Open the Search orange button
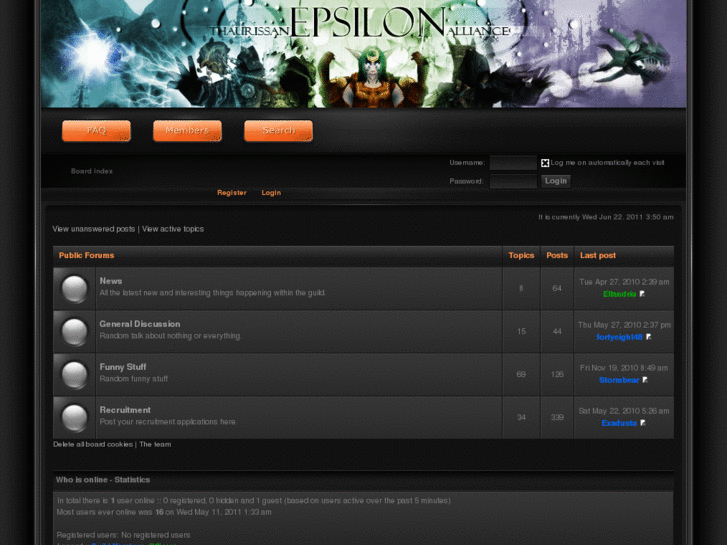This screenshot has height=545, width=727. (278, 131)
